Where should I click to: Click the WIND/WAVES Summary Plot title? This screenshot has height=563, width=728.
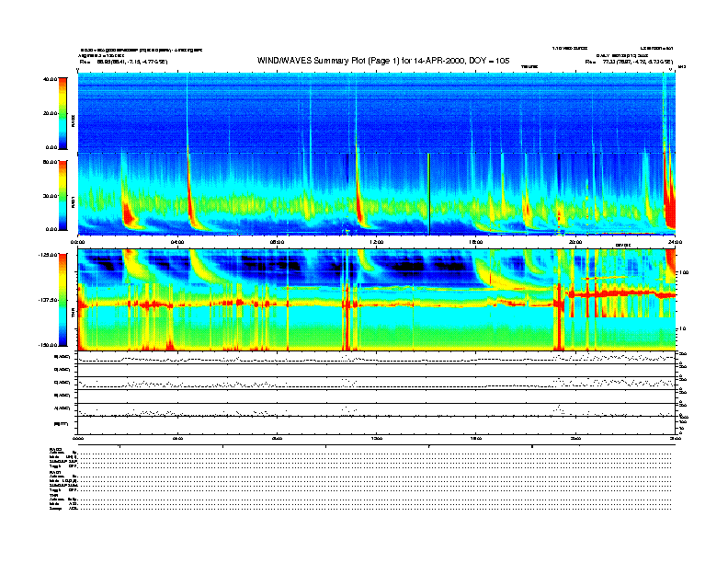point(383,61)
